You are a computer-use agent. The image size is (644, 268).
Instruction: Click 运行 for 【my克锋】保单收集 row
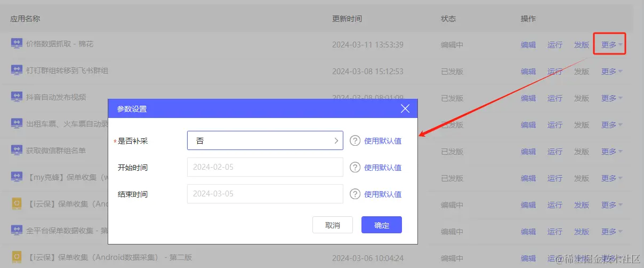(x=555, y=178)
